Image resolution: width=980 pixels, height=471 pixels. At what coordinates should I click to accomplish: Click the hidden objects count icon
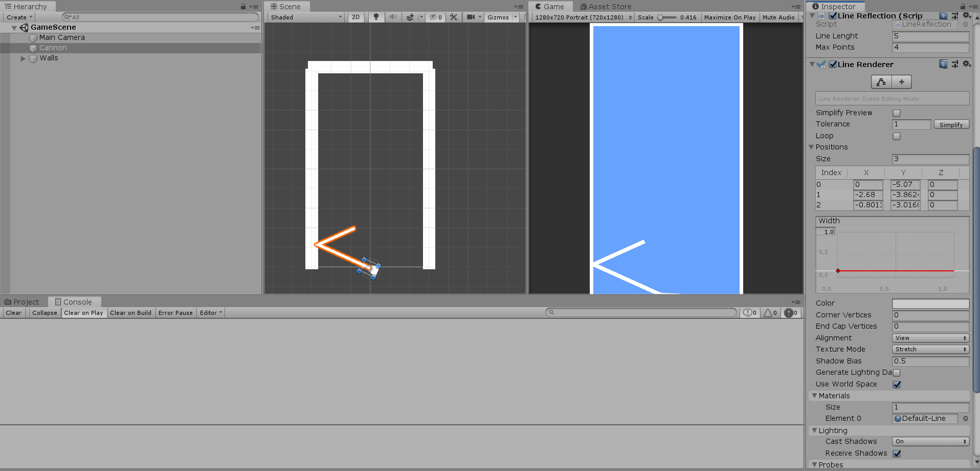click(435, 17)
